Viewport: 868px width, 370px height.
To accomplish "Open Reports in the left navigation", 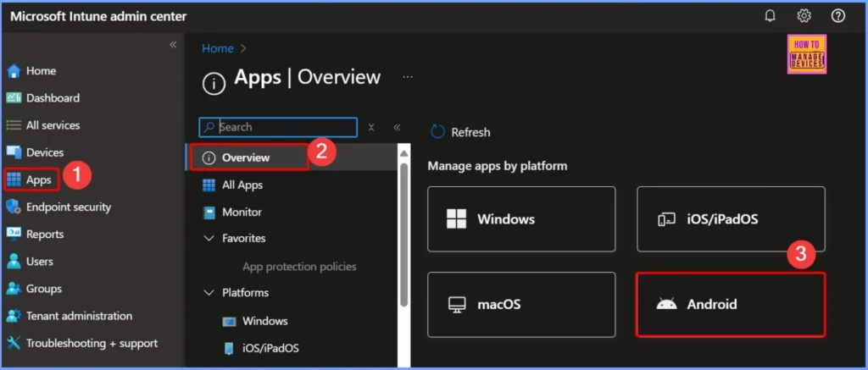I will [45, 234].
